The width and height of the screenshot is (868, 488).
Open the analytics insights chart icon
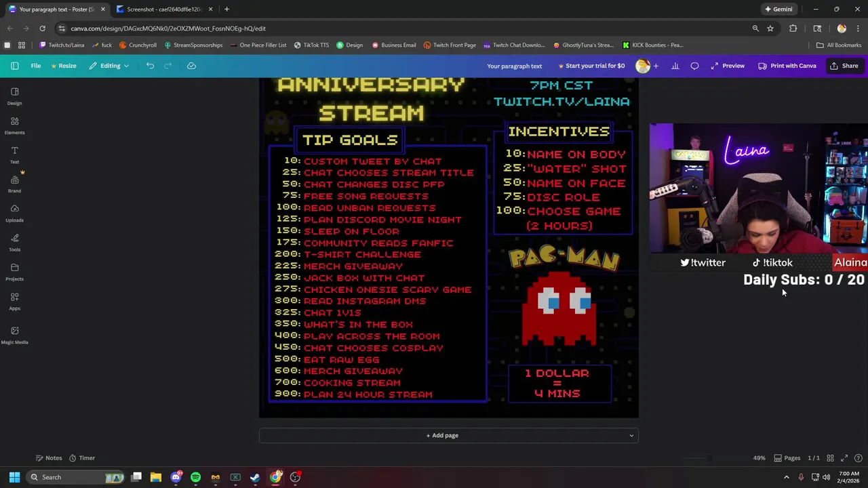coord(675,66)
